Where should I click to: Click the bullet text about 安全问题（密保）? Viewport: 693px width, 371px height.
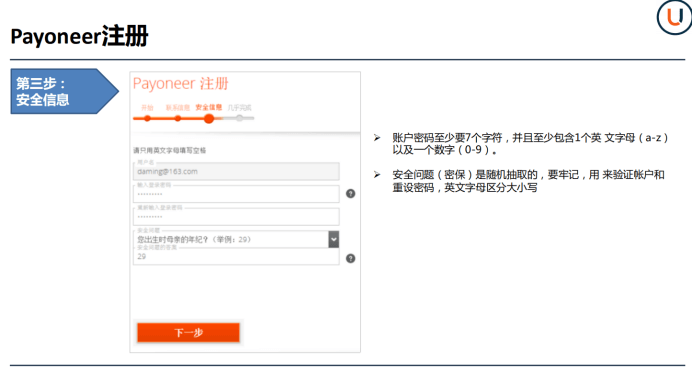pyautogui.click(x=528, y=181)
